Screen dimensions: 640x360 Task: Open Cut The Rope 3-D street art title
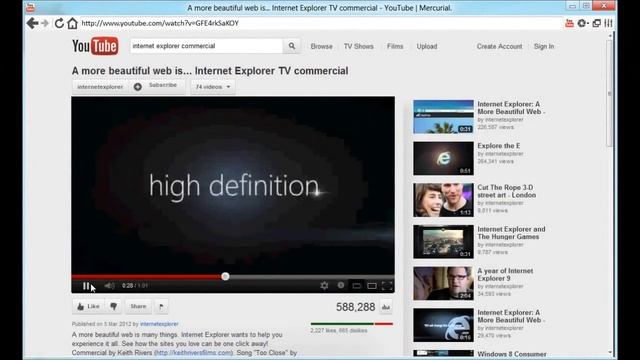[507, 191]
